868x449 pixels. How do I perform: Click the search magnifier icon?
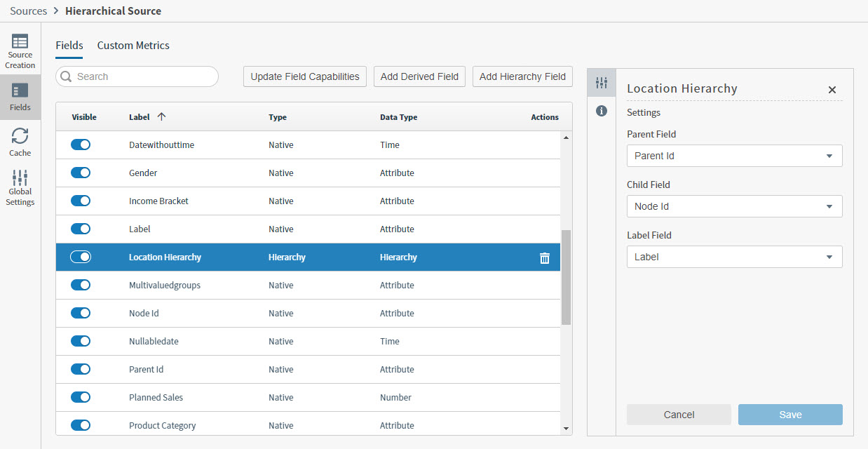pos(67,76)
